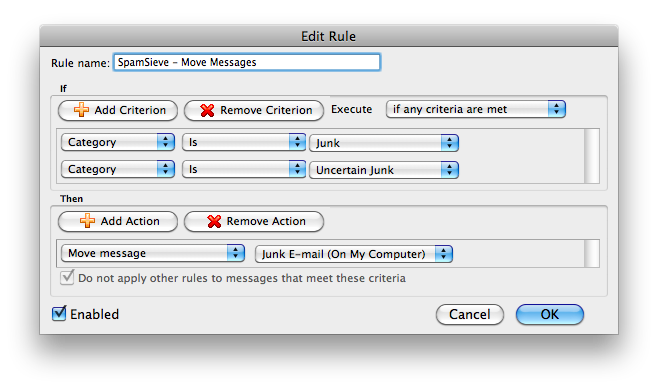Viewport: 658px width, 389px height.
Task: Open Junk E-mail (On My Computer) folder dropdown
Action: click(x=353, y=254)
